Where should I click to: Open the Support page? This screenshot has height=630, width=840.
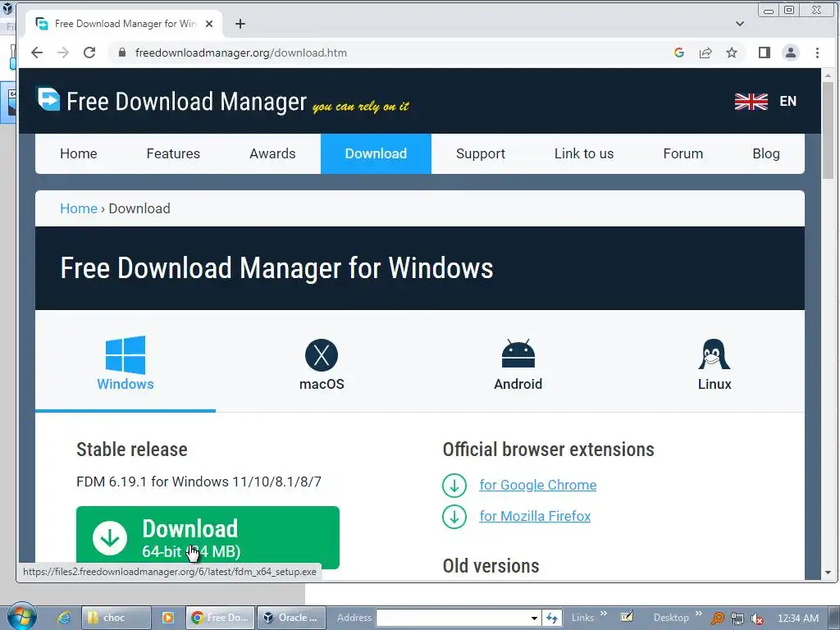[481, 153]
